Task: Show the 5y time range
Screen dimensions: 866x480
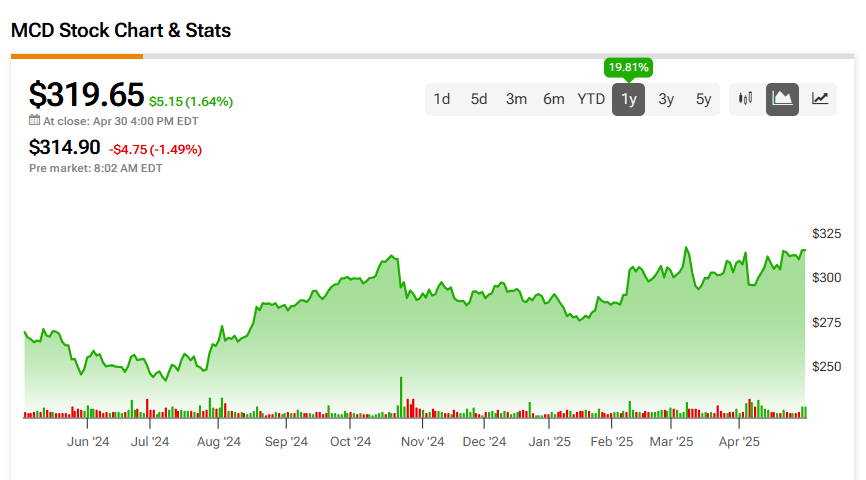Action: tap(703, 99)
